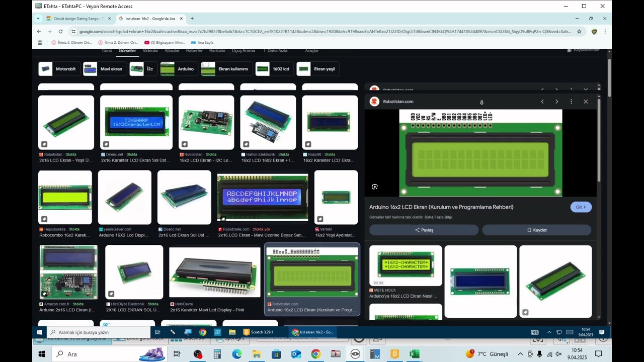This screenshot has width=644, height=362.
Task: Reload the Google search page
Action: pos(61,31)
